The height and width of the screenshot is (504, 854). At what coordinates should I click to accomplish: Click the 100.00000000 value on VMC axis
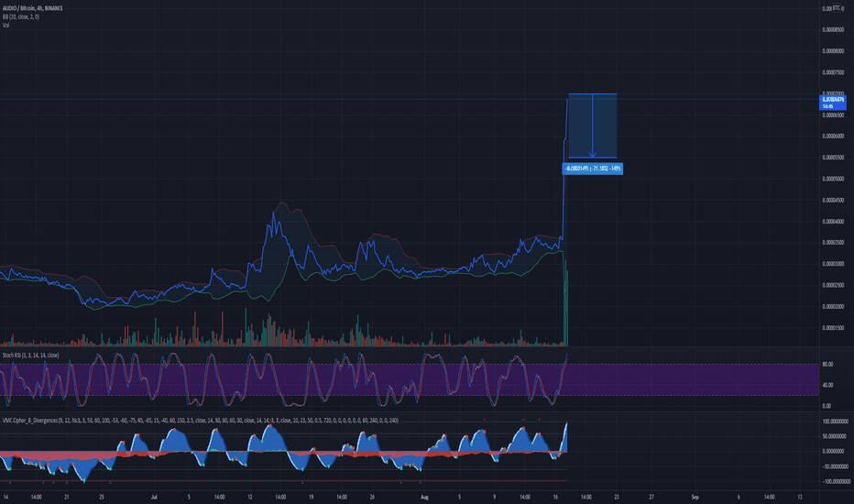(x=835, y=422)
